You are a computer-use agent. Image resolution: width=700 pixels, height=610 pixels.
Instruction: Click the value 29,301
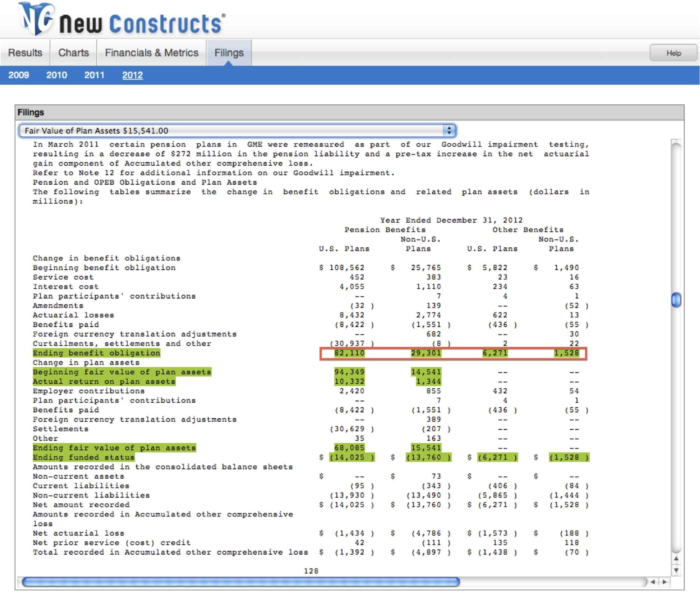tap(426, 353)
